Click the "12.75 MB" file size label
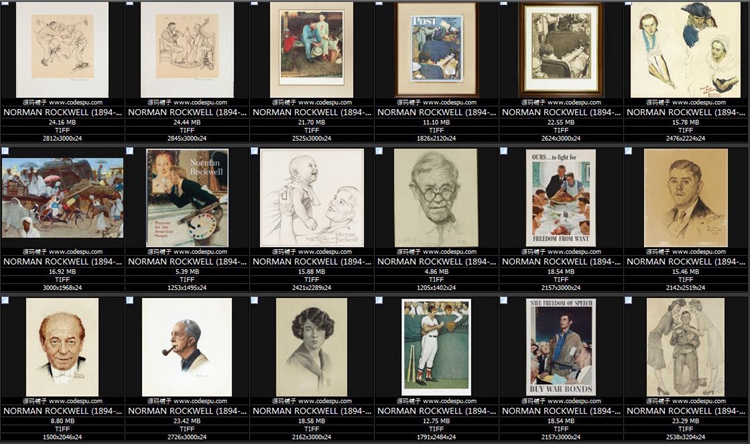 pos(436,421)
